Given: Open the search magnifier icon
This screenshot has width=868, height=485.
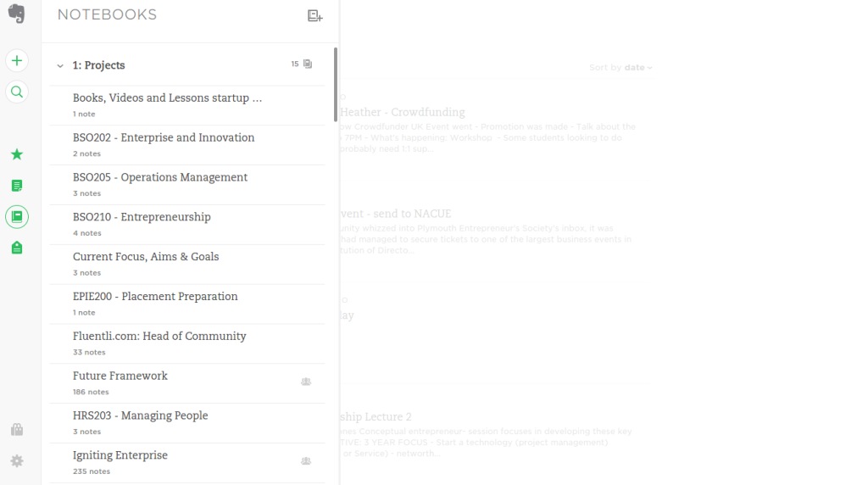Looking at the screenshot, I should (17, 92).
